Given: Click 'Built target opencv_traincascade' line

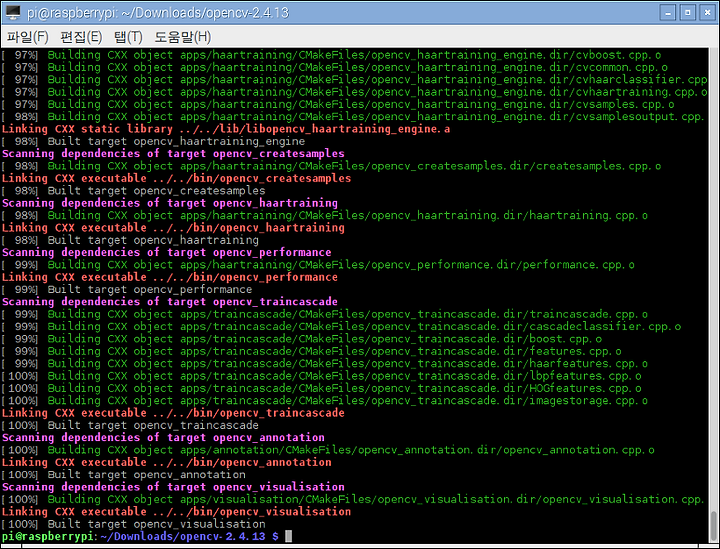Looking at the screenshot, I should tap(130, 426).
